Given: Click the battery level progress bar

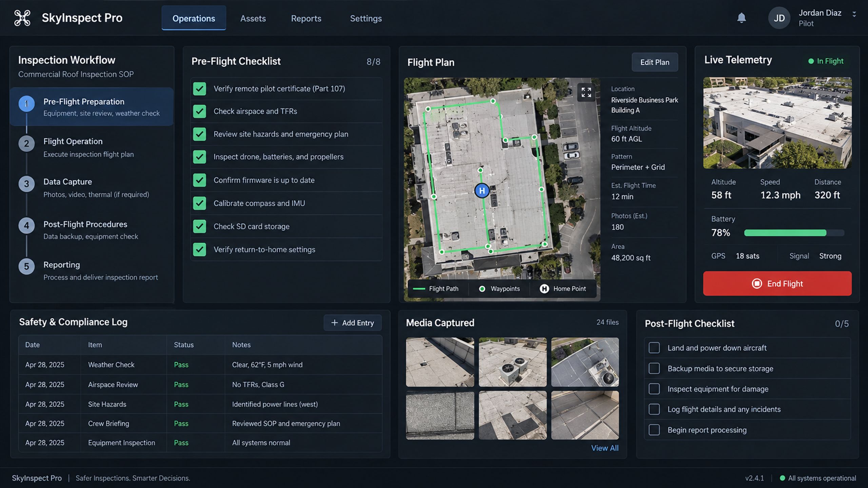Looking at the screenshot, I should click(x=794, y=233).
